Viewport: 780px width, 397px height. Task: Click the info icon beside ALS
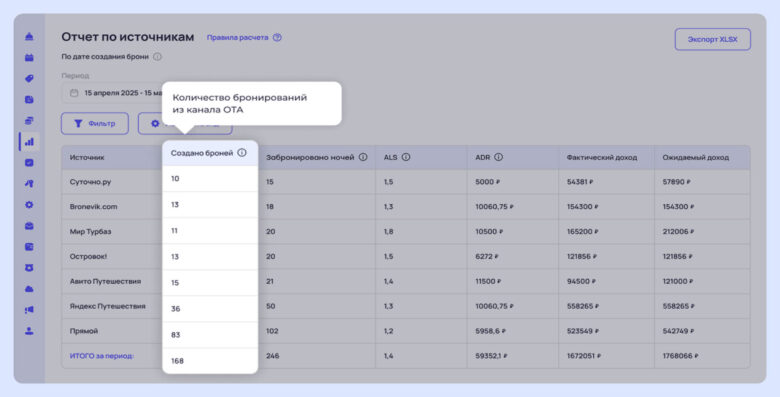click(406, 157)
